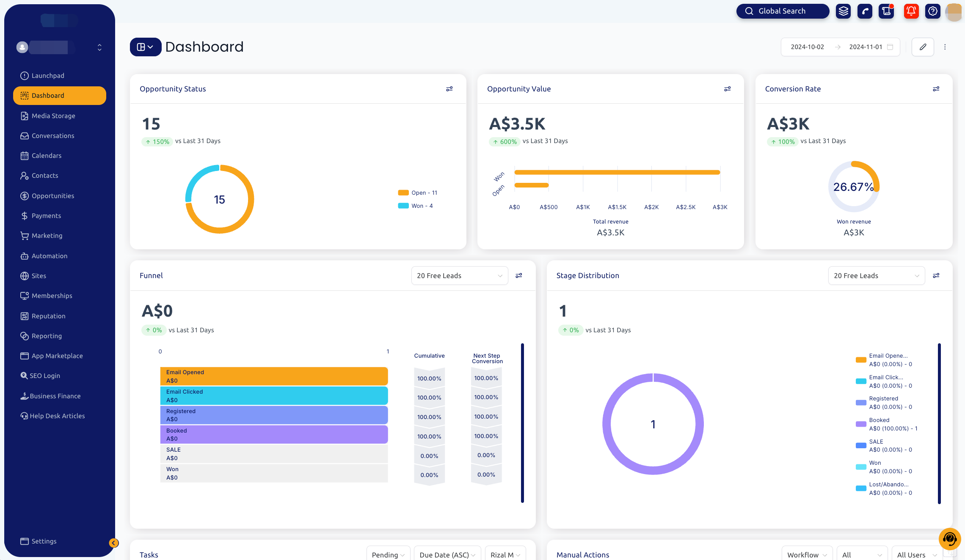Image resolution: width=965 pixels, height=560 pixels.
Task: Open Opportunity Status widget filter settings icon
Action: pos(449,89)
